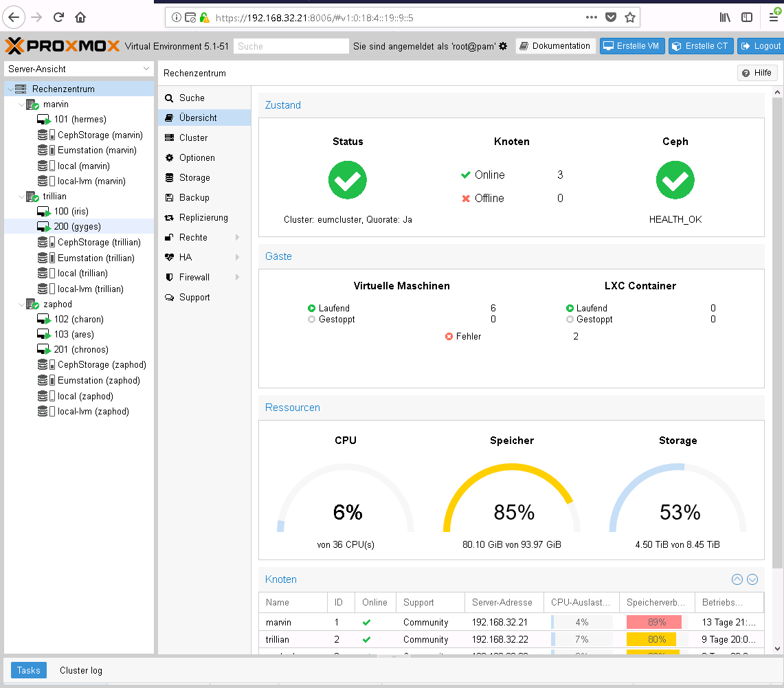
Task: Collapse Knoten panel with up chevron
Action: [737, 579]
